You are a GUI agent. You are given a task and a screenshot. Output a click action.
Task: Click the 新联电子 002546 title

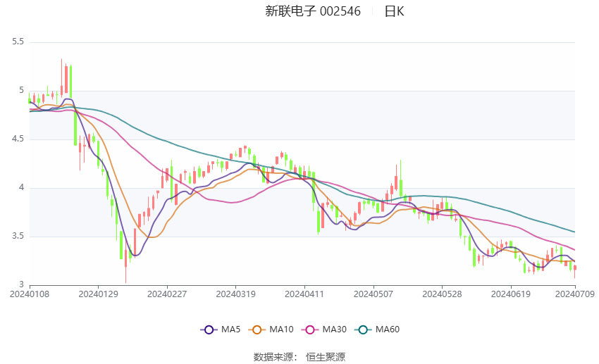coord(313,11)
